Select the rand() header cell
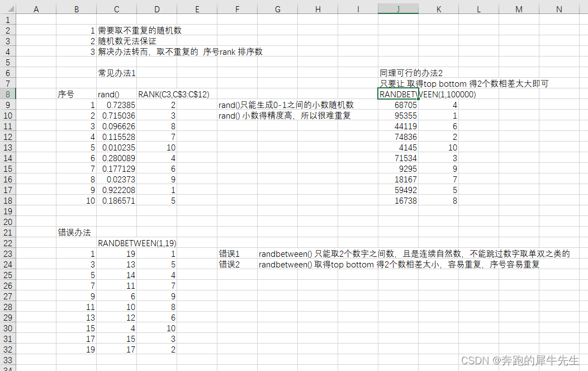The height and width of the screenshot is (371, 588). [116, 94]
